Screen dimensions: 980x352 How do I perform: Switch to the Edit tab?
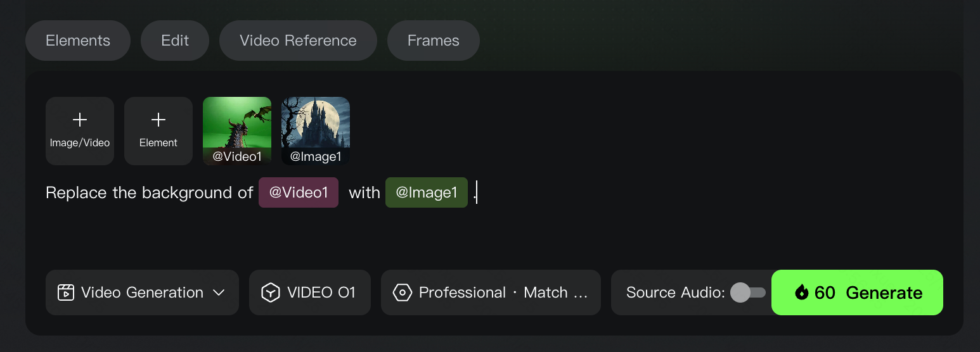pos(175,41)
